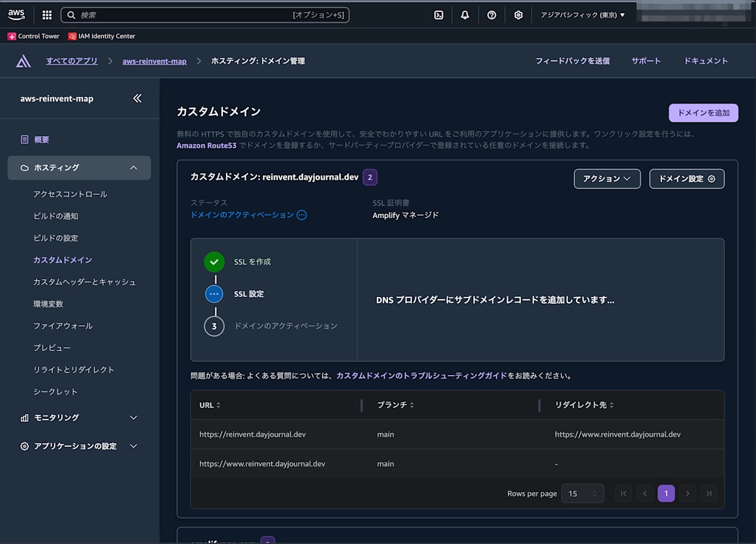Sort table by ブランチ column
The width and height of the screenshot is (756, 544).
[395, 405]
